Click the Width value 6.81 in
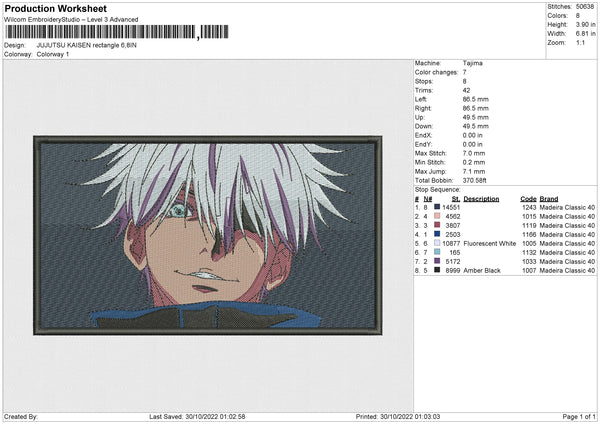 point(585,34)
